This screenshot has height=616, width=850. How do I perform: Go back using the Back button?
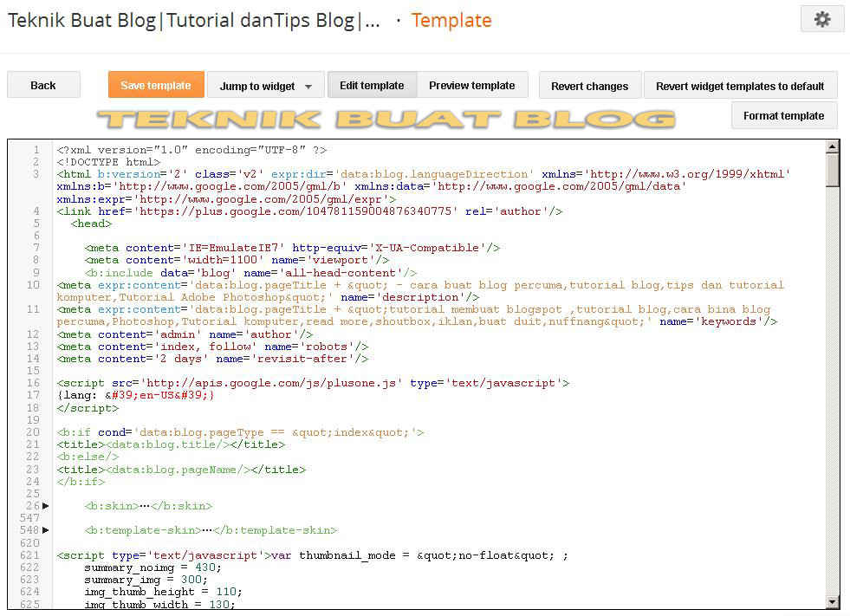click(43, 85)
